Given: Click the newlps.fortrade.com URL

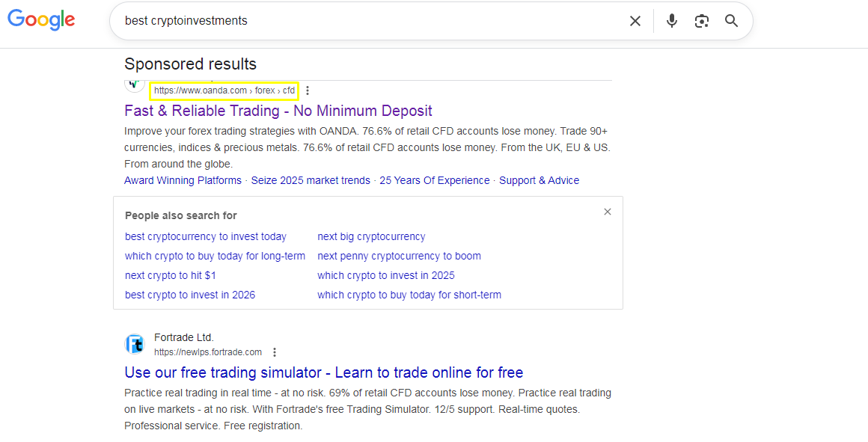Looking at the screenshot, I should coord(208,352).
